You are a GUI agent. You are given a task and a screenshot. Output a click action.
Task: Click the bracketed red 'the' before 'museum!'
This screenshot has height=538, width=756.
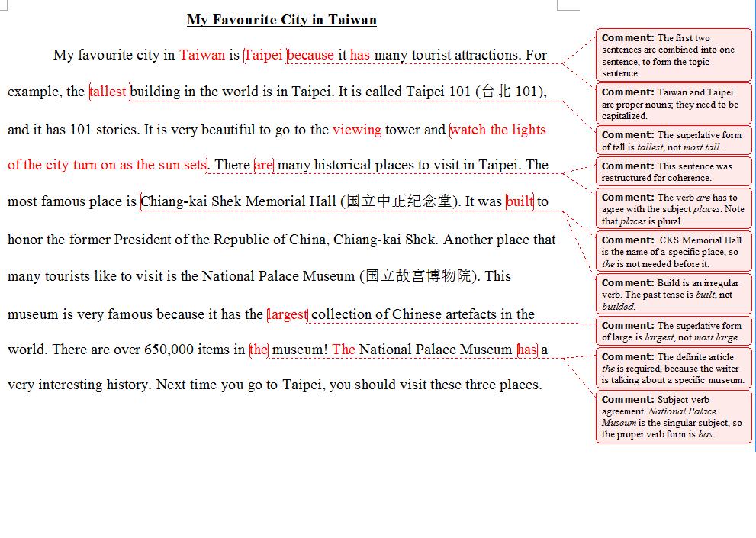click(259, 350)
